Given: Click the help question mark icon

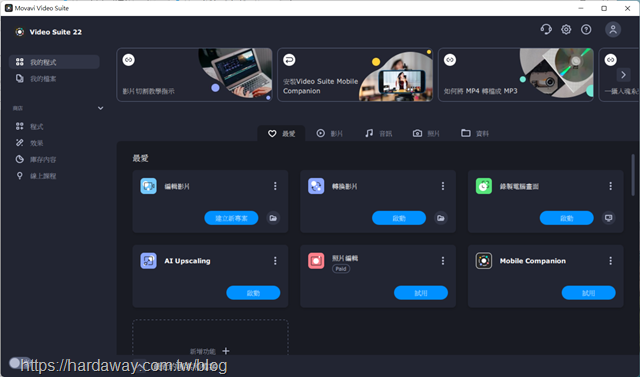Looking at the screenshot, I should (x=586, y=29).
